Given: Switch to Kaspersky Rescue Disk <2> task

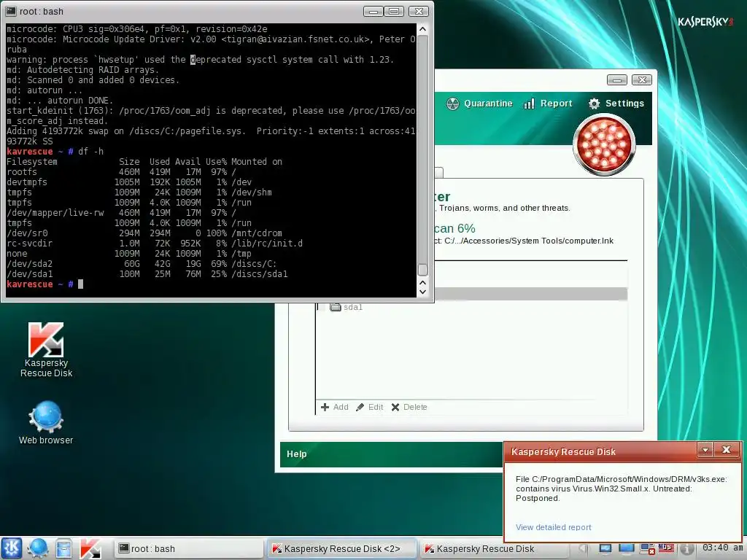Looking at the screenshot, I should point(341,548).
